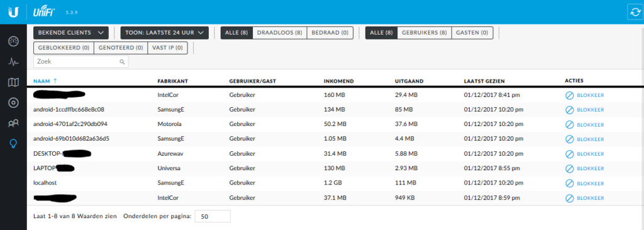Click the block icon in the 160 MB row

(569, 95)
